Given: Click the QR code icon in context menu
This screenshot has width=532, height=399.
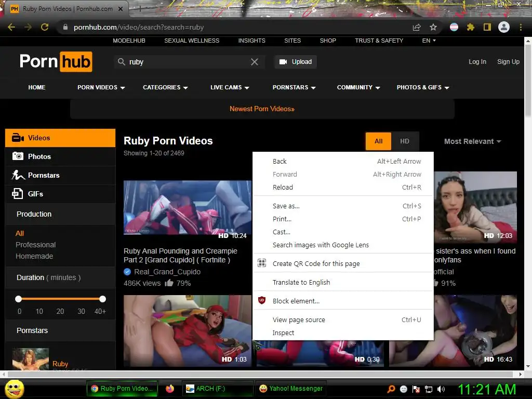Looking at the screenshot, I should pos(262,263).
